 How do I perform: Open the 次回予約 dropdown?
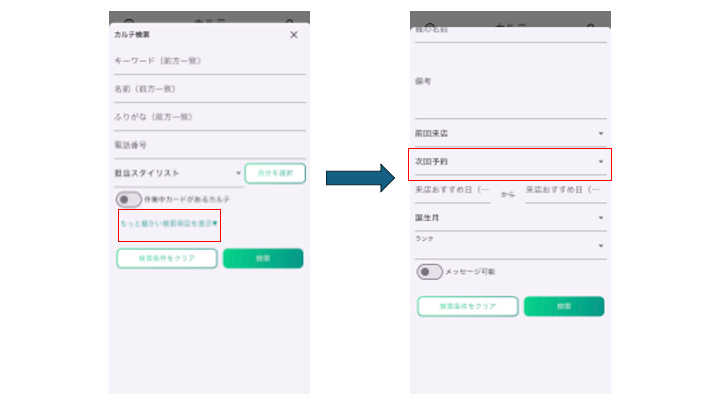point(510,162)
